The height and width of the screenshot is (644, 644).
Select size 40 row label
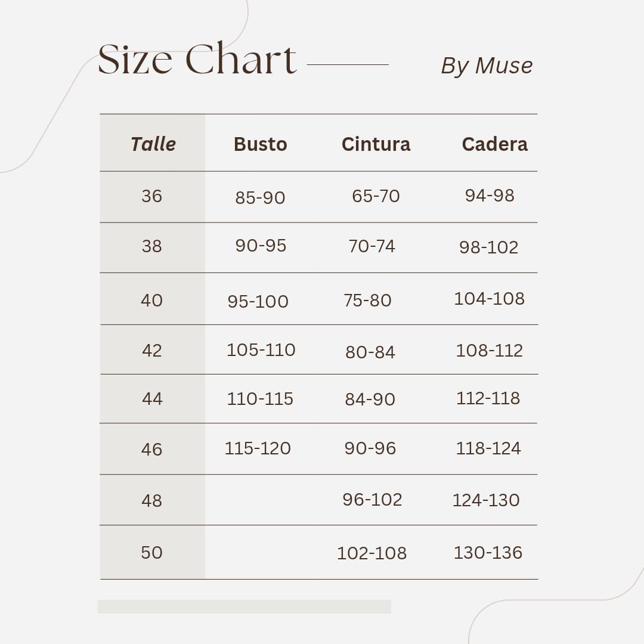click(x=152, y=300)
